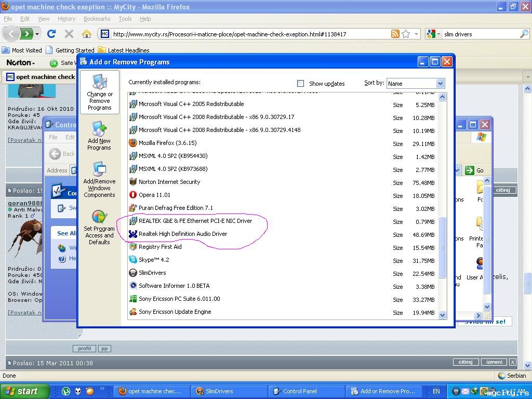Switch to Control Panel taskbar button

coord(307,391)
